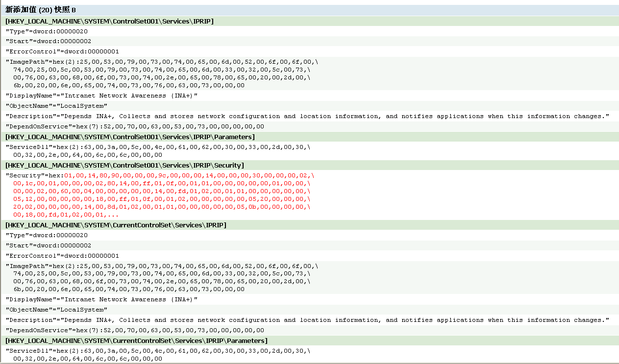
Task: Click the "Type" dword line under CurrentControlSet
Action: coord(47,235)
